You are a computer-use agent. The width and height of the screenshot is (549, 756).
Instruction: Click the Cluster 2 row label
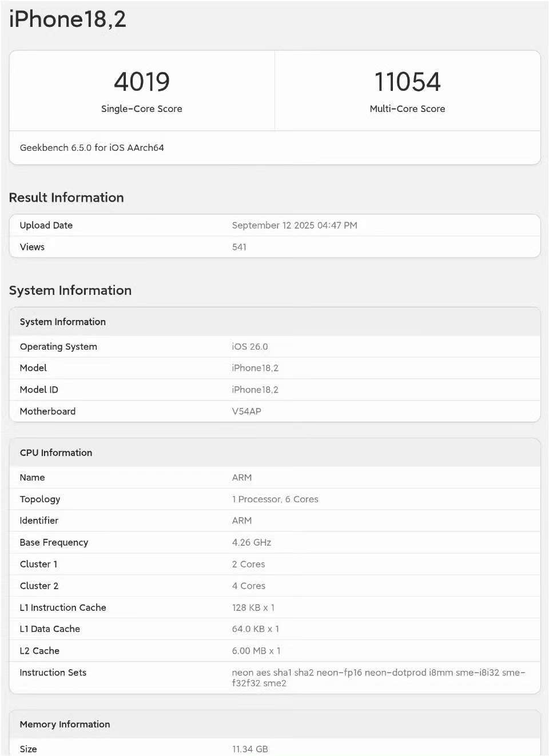[x=39, y=586]
